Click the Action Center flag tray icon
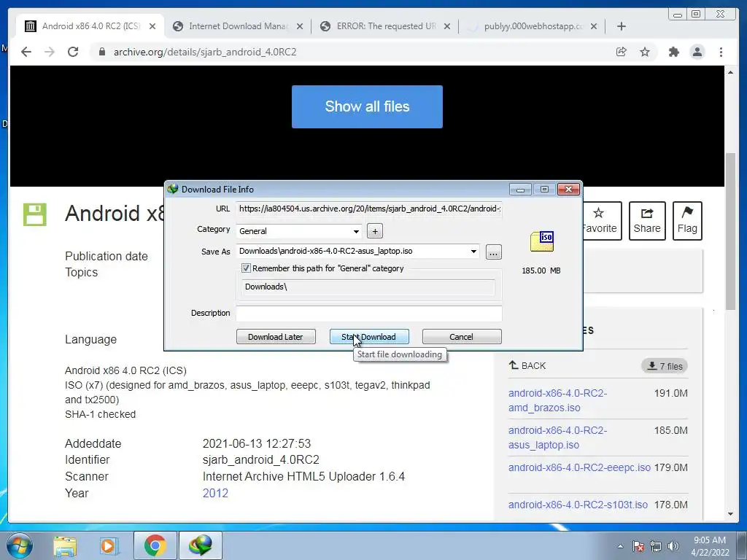Image resolution: width=747 pixels, height=560 pixels. tap(638, 546)
